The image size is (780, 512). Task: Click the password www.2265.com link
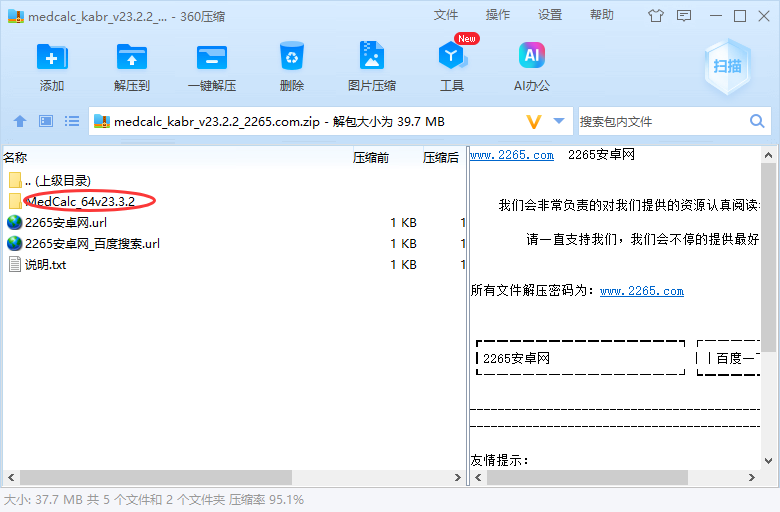pos(642,291)
